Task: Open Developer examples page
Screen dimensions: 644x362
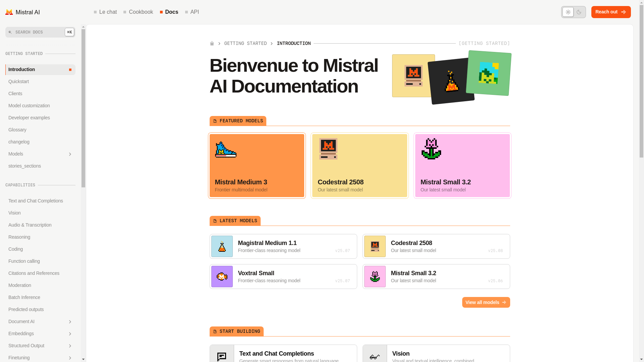Action: point(40,118)
